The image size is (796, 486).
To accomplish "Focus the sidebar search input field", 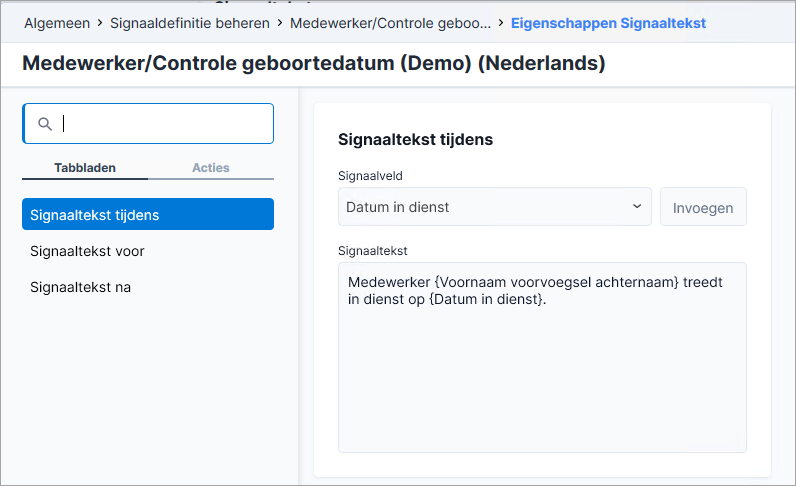I will (148, 123).
